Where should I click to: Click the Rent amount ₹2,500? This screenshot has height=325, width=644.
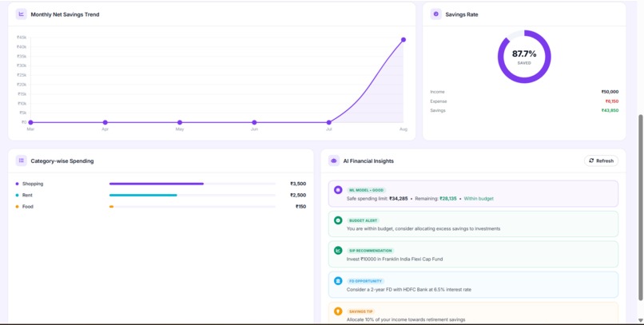pos(298,196)
